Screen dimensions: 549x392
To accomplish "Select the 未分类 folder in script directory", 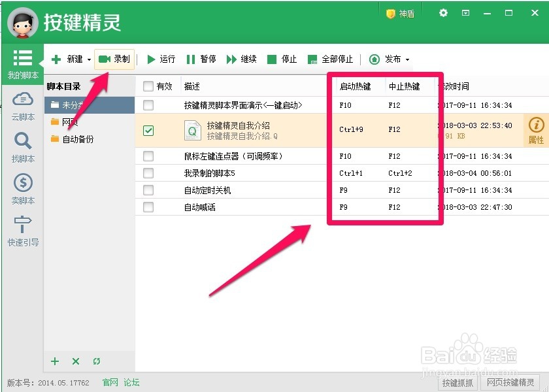I will (x=90, y=105).
